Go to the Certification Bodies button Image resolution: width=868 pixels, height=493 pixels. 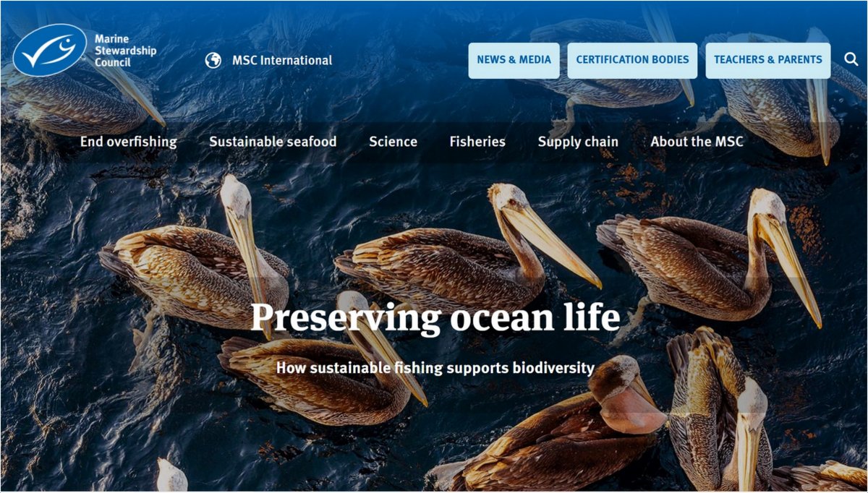[x=632, y=60]
